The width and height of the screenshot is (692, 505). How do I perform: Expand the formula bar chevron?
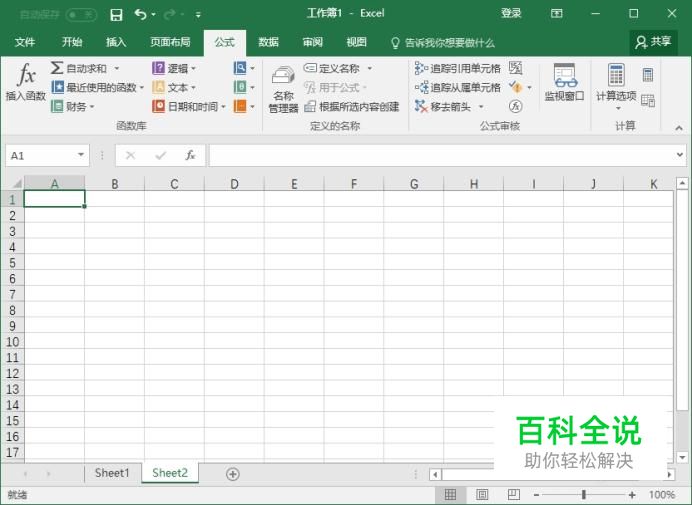point(680,155)
